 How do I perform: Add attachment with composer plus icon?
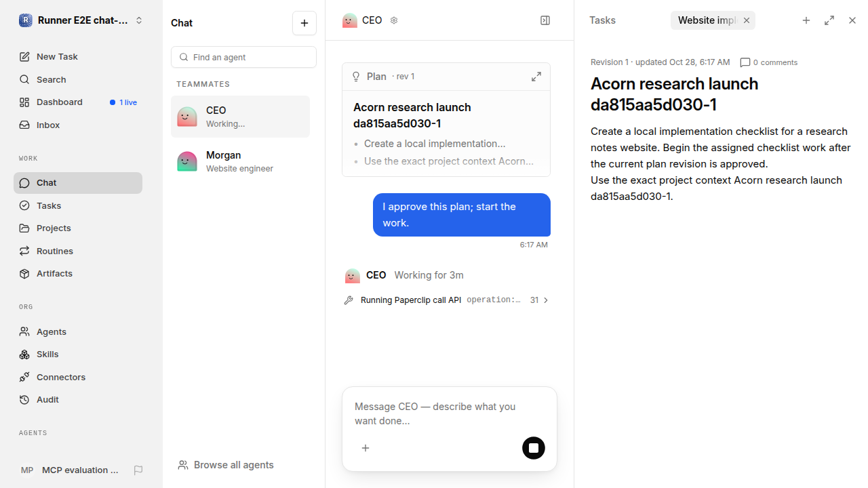(x=366, y=448)
